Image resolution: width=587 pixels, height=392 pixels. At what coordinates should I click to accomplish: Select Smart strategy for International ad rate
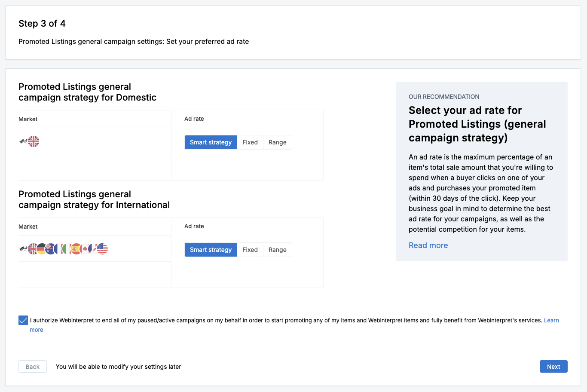pos(211,250)
